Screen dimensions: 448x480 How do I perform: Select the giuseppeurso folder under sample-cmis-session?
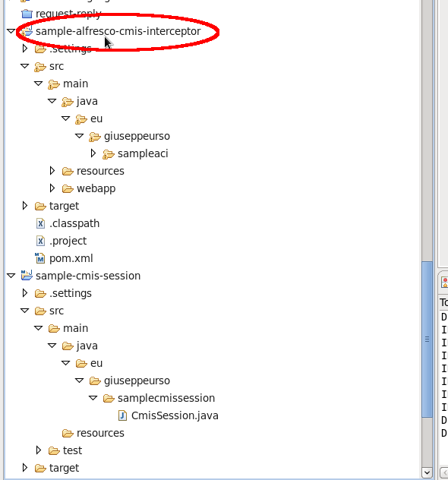137,381
